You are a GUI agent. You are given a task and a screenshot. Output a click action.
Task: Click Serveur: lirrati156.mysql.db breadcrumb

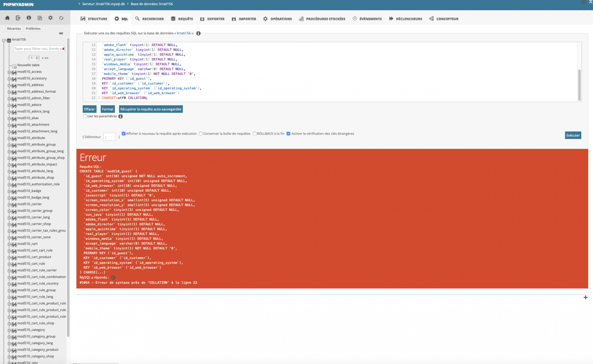103,4
